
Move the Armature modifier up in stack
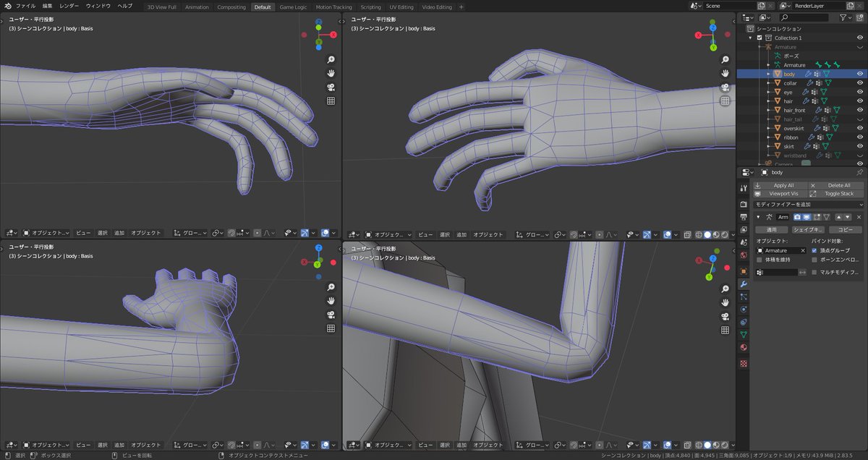[838, 217]
